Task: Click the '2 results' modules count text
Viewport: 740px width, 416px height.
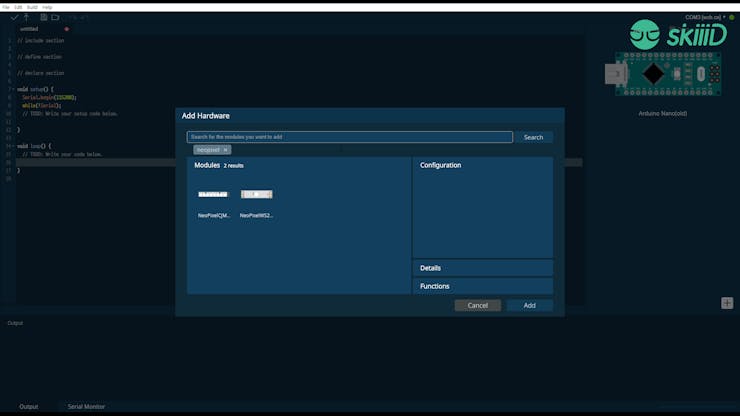Action: 234,166
